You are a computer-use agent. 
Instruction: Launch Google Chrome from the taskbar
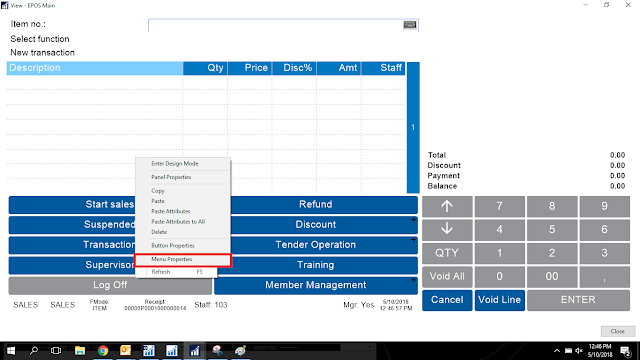103,351
